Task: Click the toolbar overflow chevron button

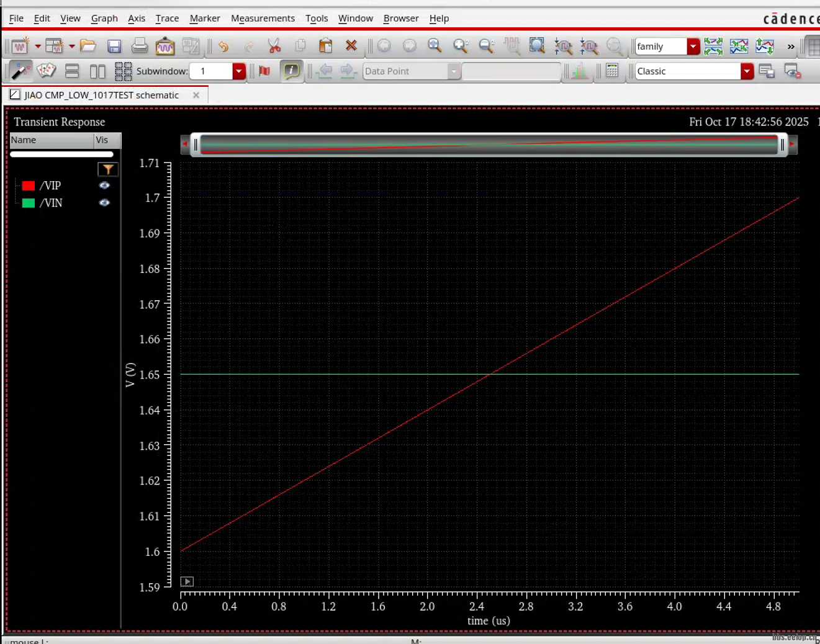Action: (x=790, y=47)
